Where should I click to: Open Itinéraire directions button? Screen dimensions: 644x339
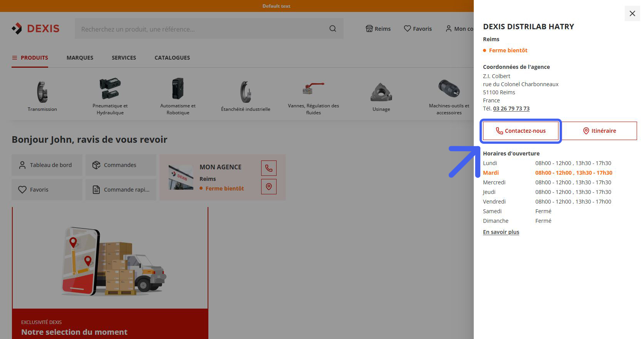point(599,131)
